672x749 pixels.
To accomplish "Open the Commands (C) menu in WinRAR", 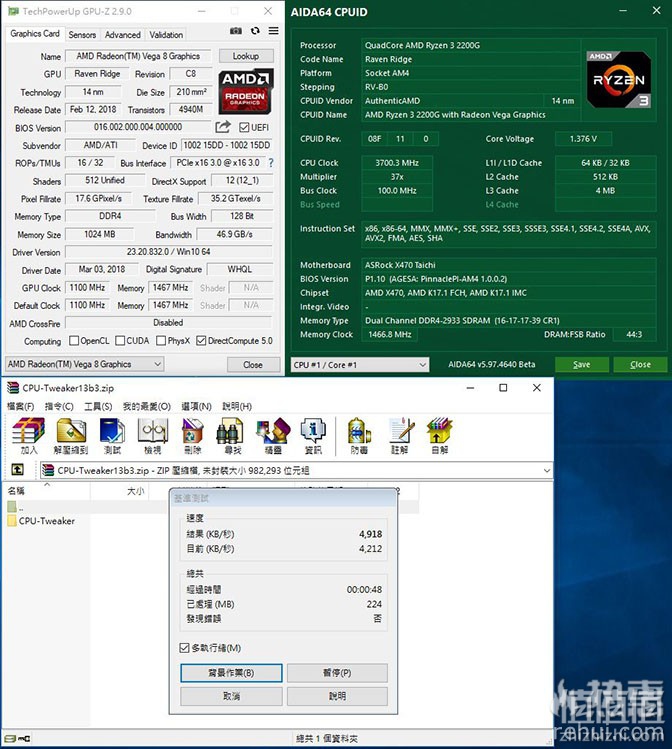I will coord(59,407).
